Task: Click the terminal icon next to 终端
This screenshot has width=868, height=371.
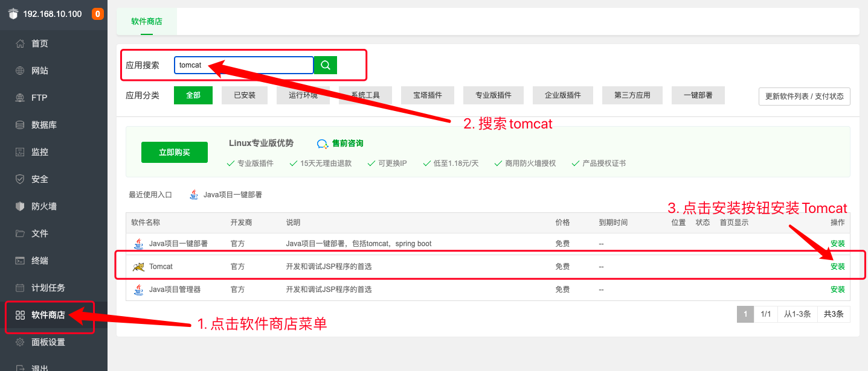Action: pos(20,261)
